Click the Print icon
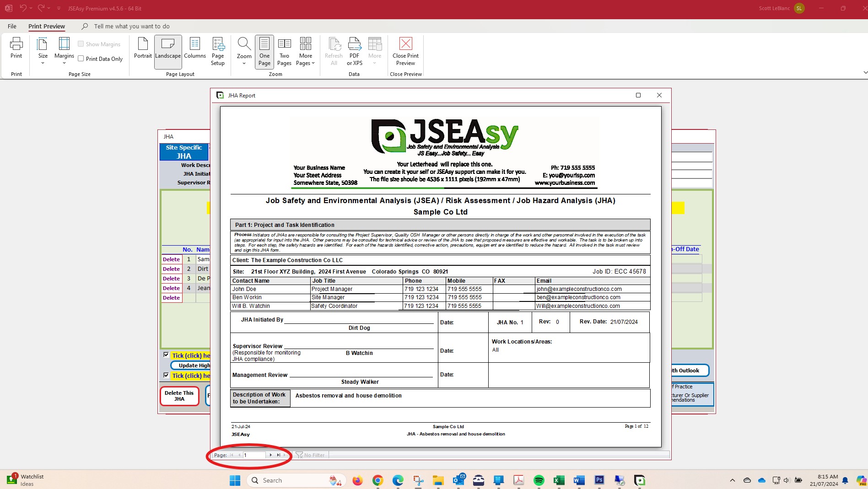 coord(16,48)
